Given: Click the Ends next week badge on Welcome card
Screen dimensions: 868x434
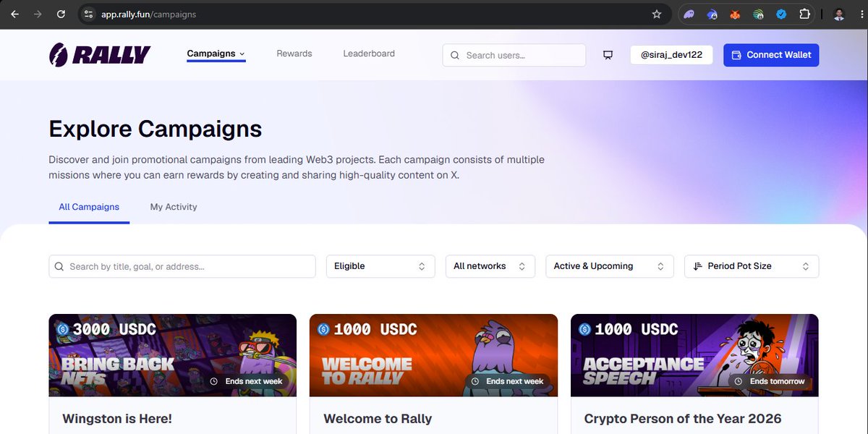Looking at the screenshot, I should click(507, 381).
